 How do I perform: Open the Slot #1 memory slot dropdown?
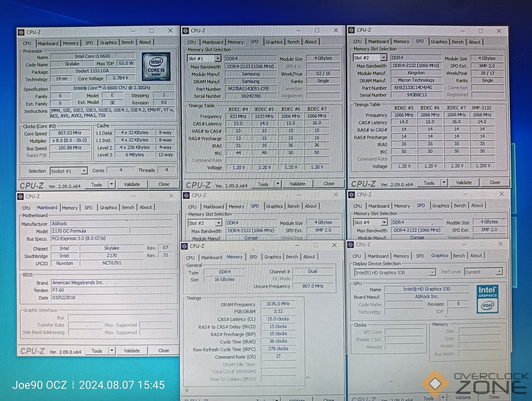[x=218, y=58]
